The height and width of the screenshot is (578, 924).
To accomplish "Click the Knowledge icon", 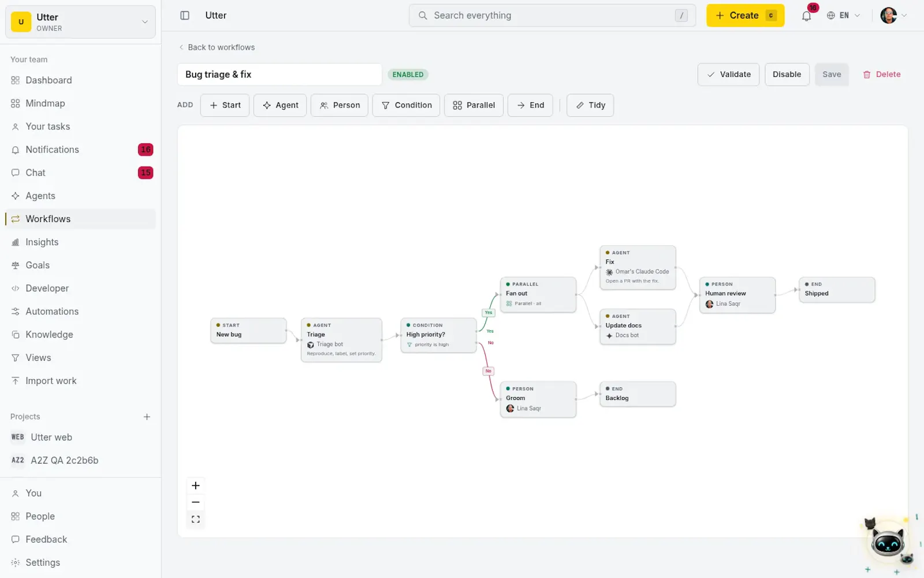I will (x=16, y=335).
